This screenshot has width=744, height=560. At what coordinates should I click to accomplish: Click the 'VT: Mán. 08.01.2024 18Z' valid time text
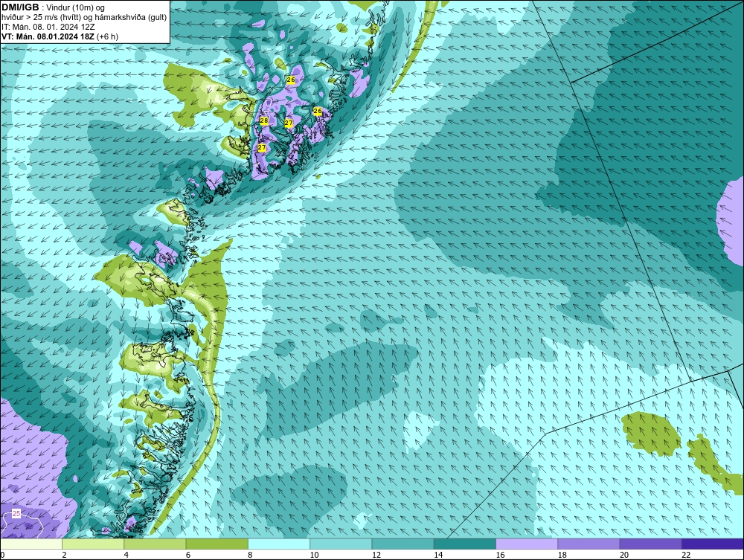[48, 36]
